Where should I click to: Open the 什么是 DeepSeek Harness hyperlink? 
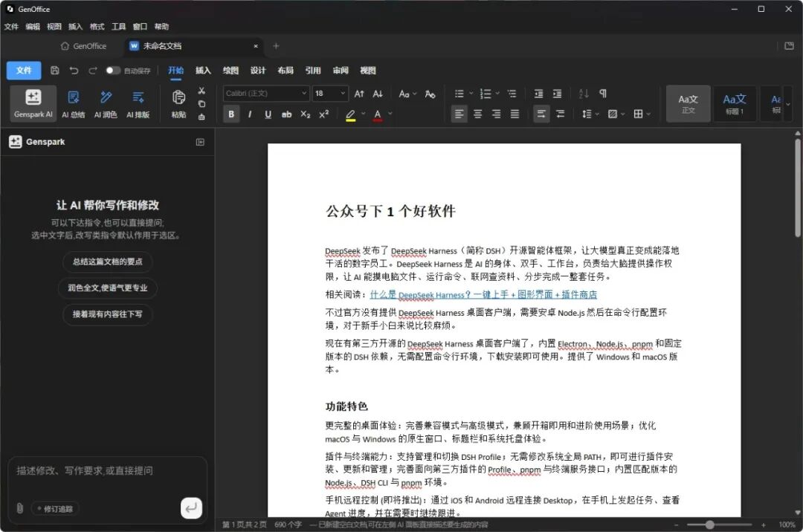tap(483, 295)
